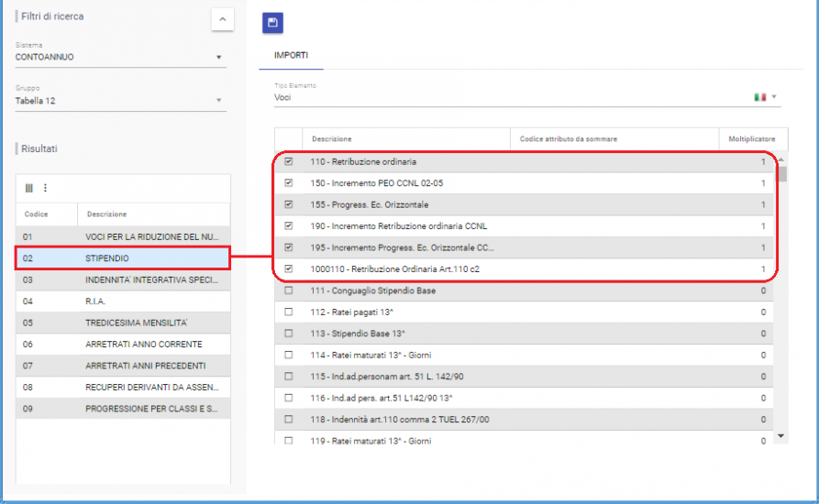The height and width of the screenshot is (504, 819).
Task: Open the columns view icon in Risultati
Action: coord(29,188)
